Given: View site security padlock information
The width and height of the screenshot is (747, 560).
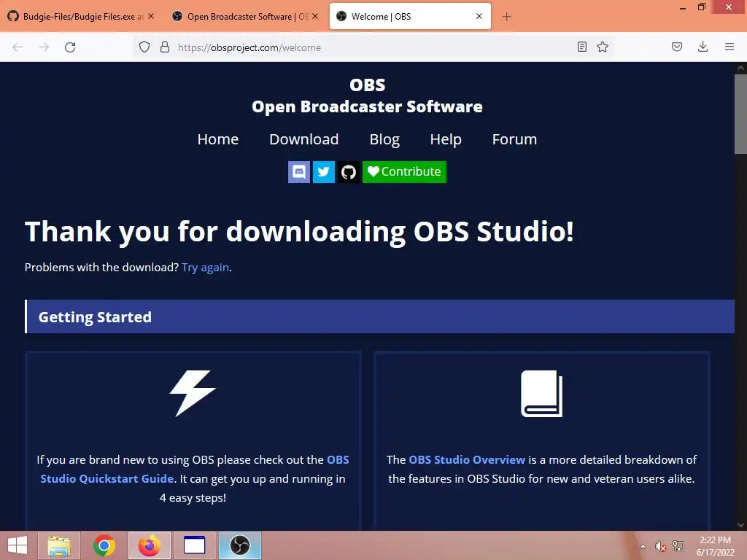Looking at the screenshot, I should (165, 47).
